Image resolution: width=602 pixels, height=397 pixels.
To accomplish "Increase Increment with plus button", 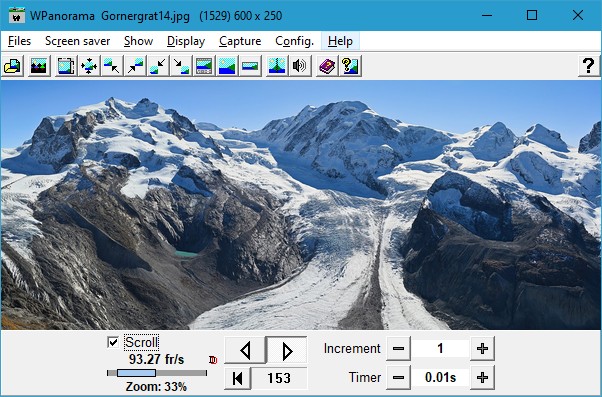I will tap(482, 349).
